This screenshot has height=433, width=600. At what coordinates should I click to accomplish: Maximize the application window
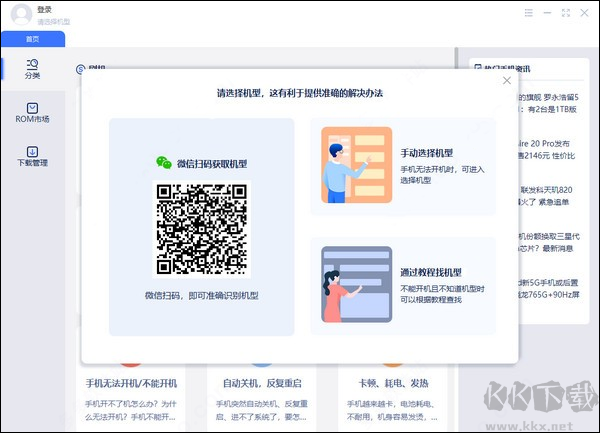[566, 13]
